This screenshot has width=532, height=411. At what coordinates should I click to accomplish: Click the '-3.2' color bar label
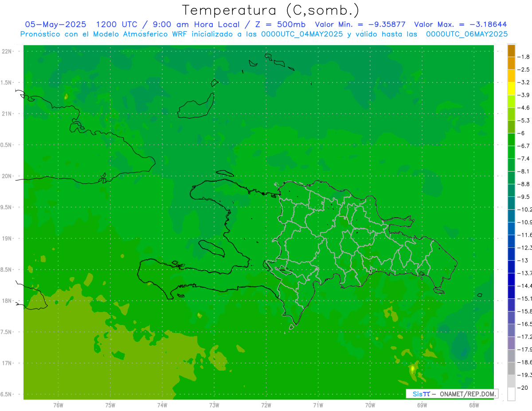(x=524, y=82)
